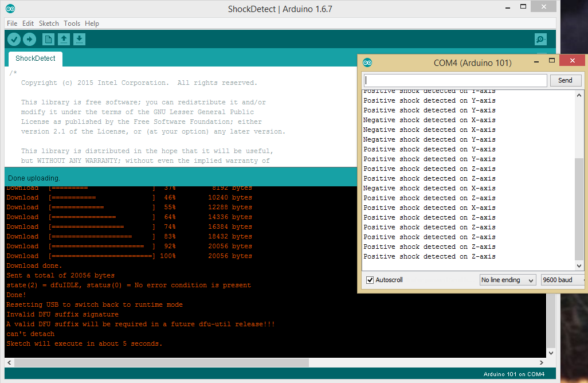Click "Resetting USB to switch back to runtime mode"

click(x=95, y=304)
